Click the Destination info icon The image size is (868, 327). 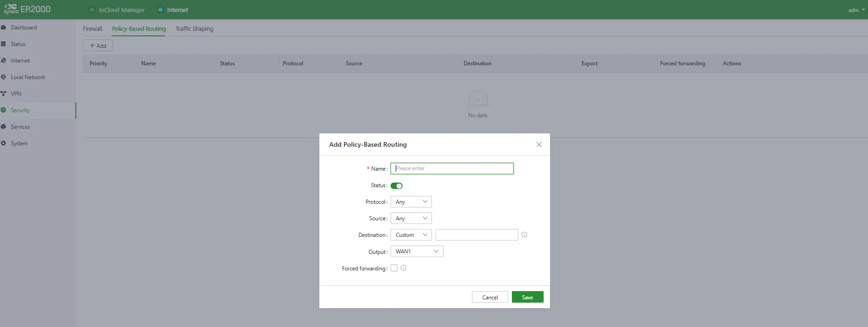click(x=524, y=235)
